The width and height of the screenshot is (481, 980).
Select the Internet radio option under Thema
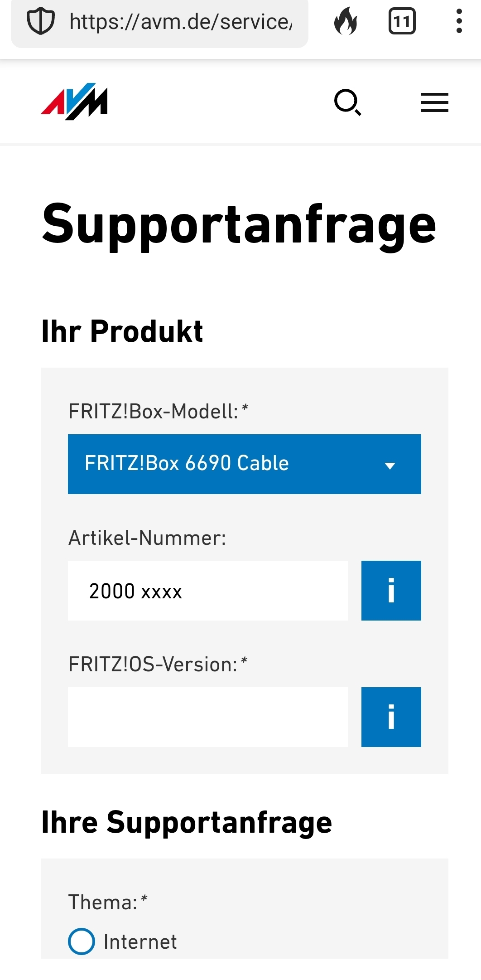coord(82,941)
